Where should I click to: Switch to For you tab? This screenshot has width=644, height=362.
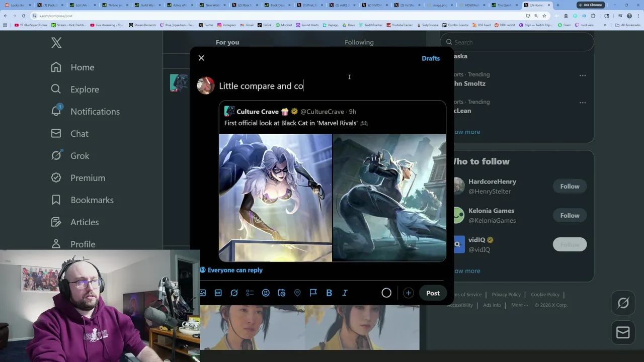227,42
